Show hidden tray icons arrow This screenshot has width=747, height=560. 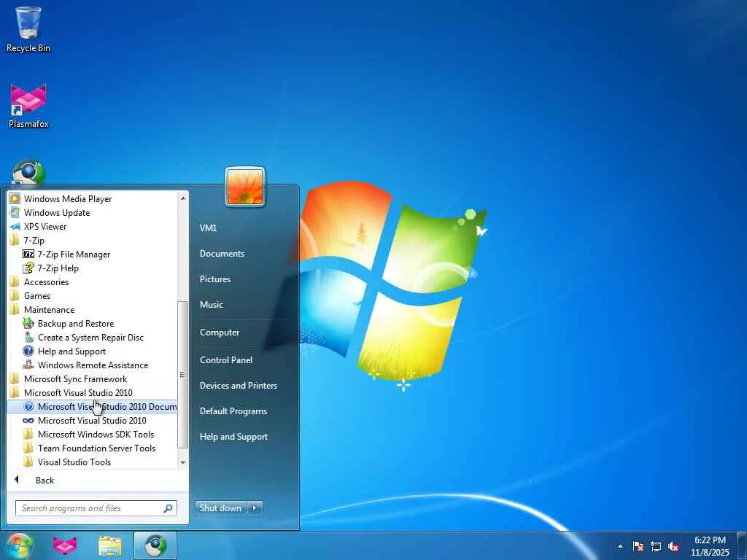(620, 546)
